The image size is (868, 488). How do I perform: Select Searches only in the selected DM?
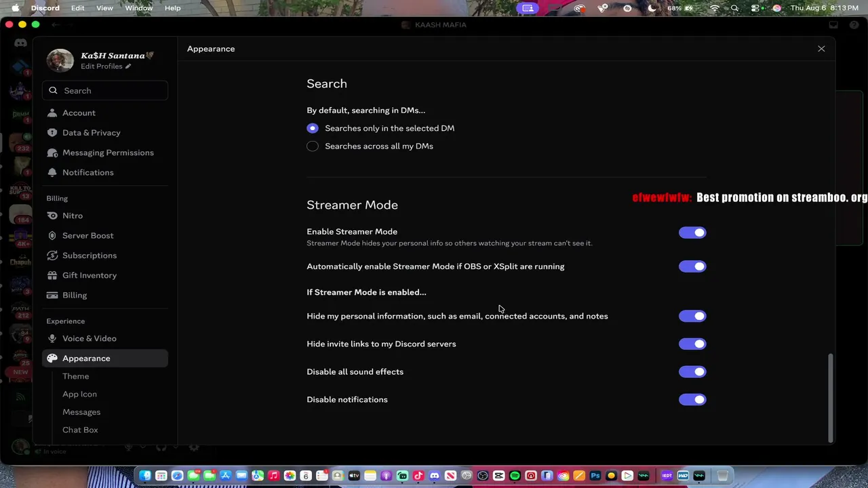pos(313,128)
